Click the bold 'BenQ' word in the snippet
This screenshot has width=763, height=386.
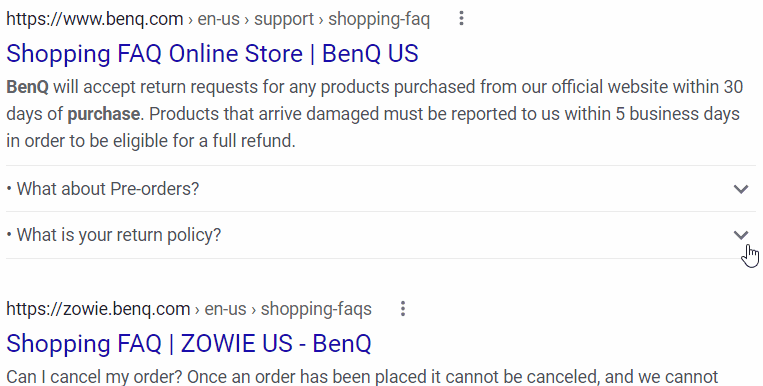coord(27,87)
